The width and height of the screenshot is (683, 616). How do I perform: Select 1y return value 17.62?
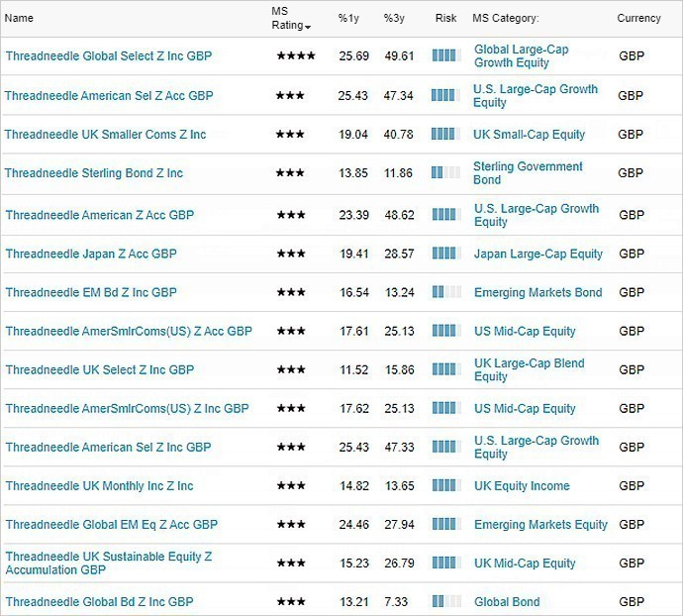[354, 408]
